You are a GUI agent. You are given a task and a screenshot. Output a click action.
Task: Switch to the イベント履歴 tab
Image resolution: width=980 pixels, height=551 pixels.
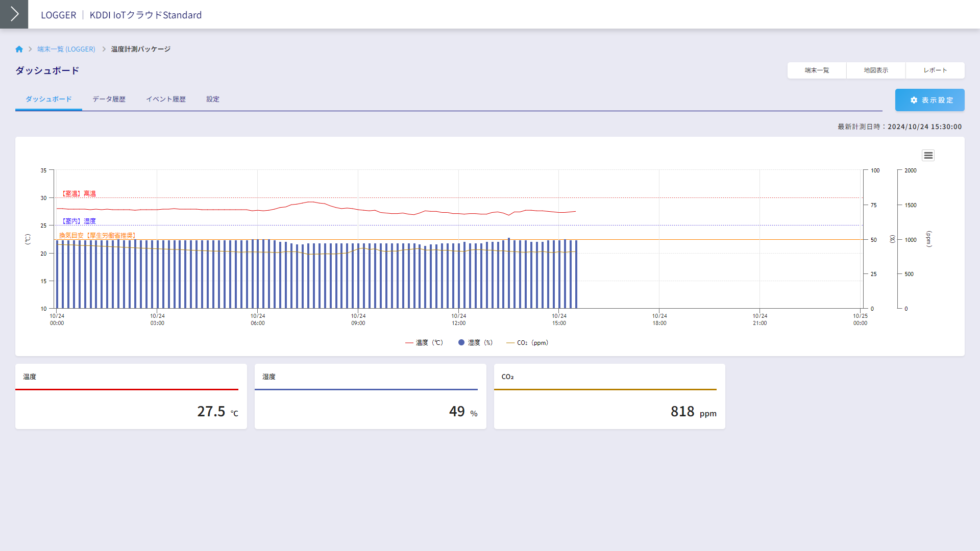(x=165, y=99)
